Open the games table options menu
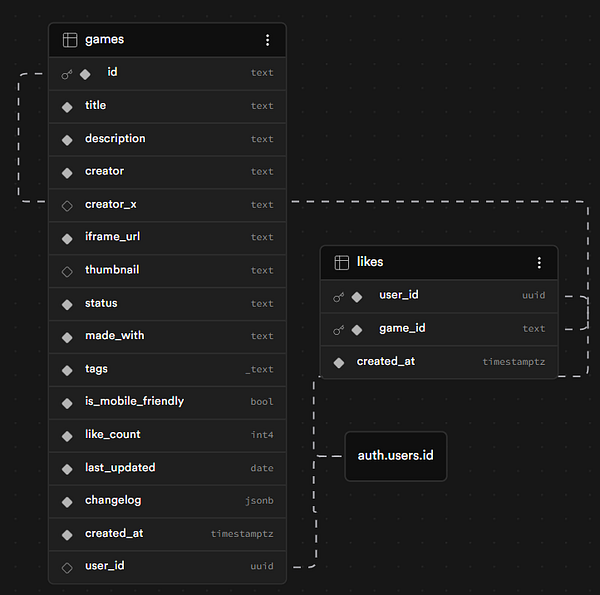600x595 pixels. point(267,40)
